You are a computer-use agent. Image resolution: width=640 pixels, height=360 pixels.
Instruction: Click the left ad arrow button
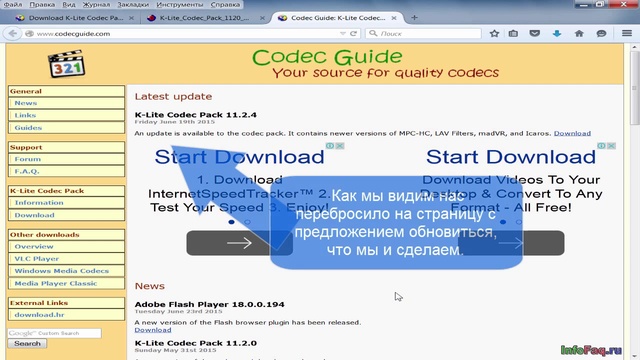[240, 243]
